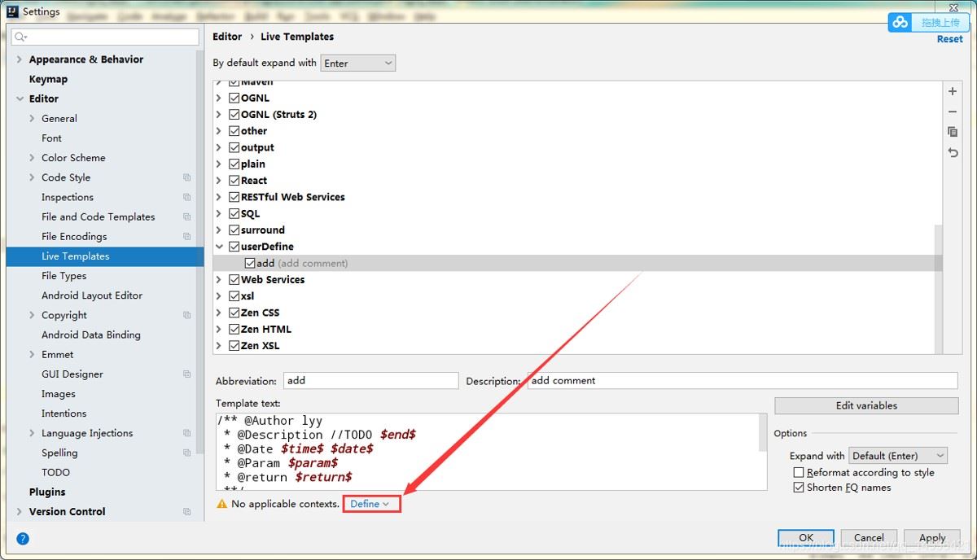The height and width of the screenshot is (560, 977).
Task: Select the Images settings page
Action: coord(59,394)
